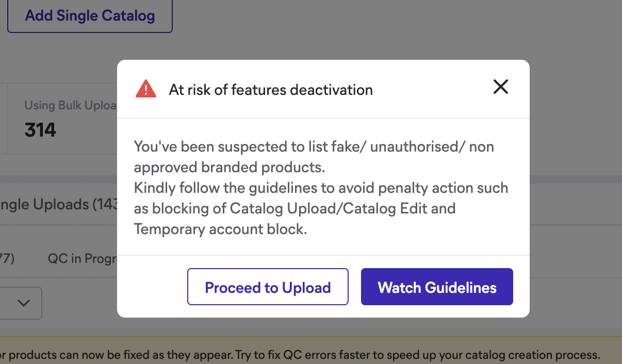Click the Add Single Catalog button
Image resolution: width=622 pixels, height=364 pixels.
pos(90,15)
